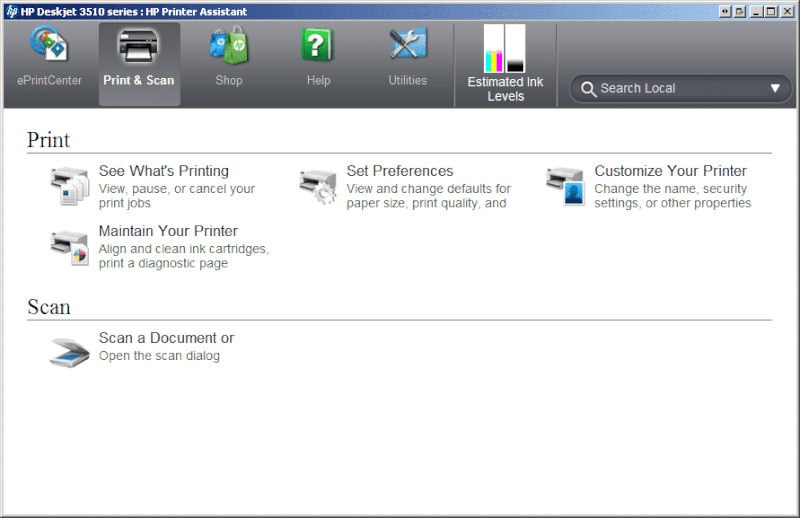
Task: Open Maintain Your Printer link
Action: tap(168, 231)
